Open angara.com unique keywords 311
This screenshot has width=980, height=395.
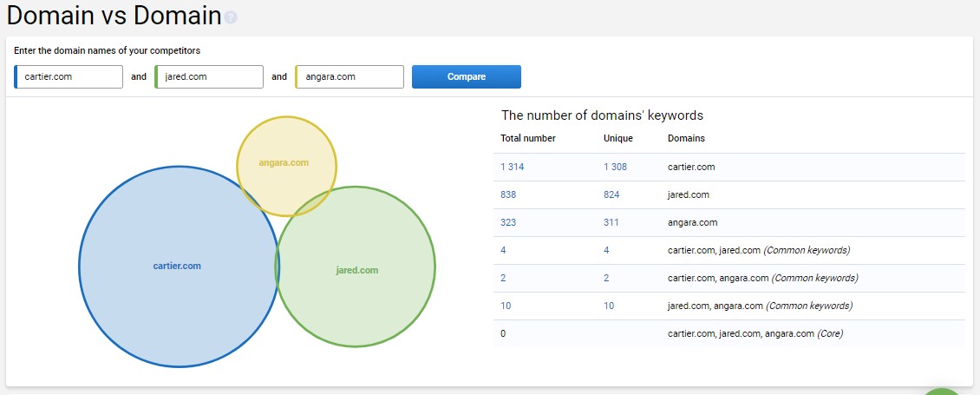[x=611, y=222]
